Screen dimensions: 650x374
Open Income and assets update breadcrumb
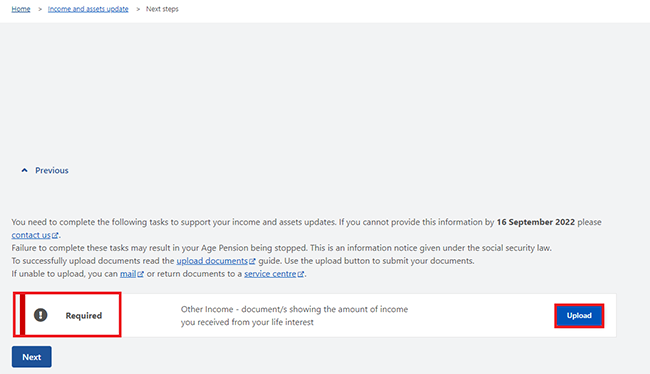[x=88, y=9]
